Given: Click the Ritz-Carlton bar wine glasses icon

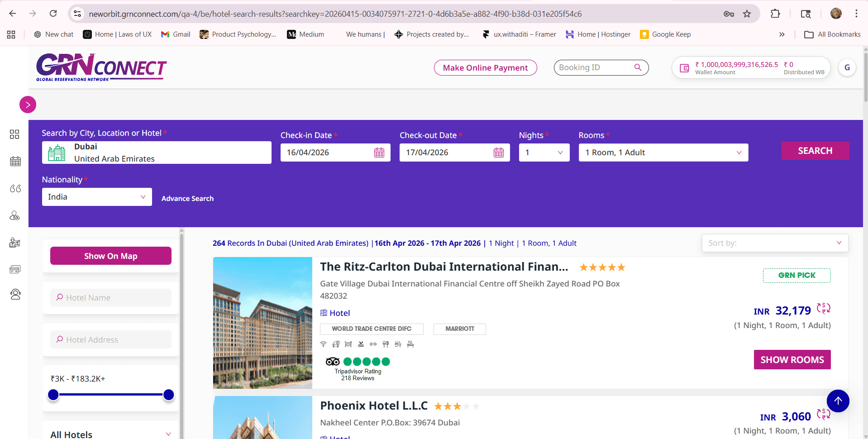Looking at the screenshot, I should coord(386,344).
